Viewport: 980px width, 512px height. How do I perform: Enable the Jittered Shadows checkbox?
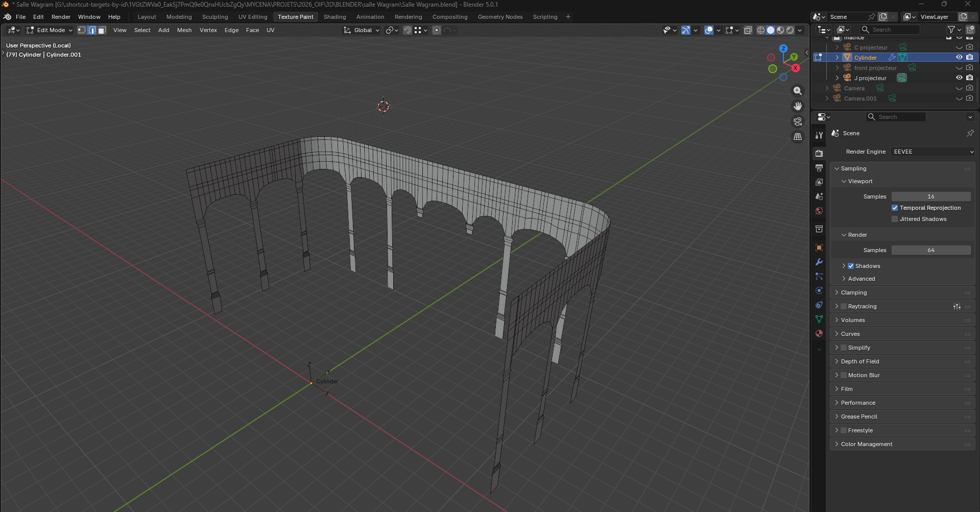pyautogui.click(x=895, y=219)
